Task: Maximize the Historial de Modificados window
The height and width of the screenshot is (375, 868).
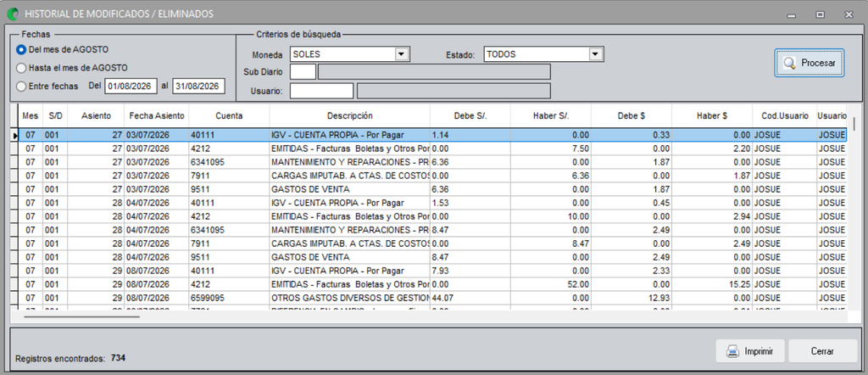Action: pyautogui.click(x=821, y=15)
